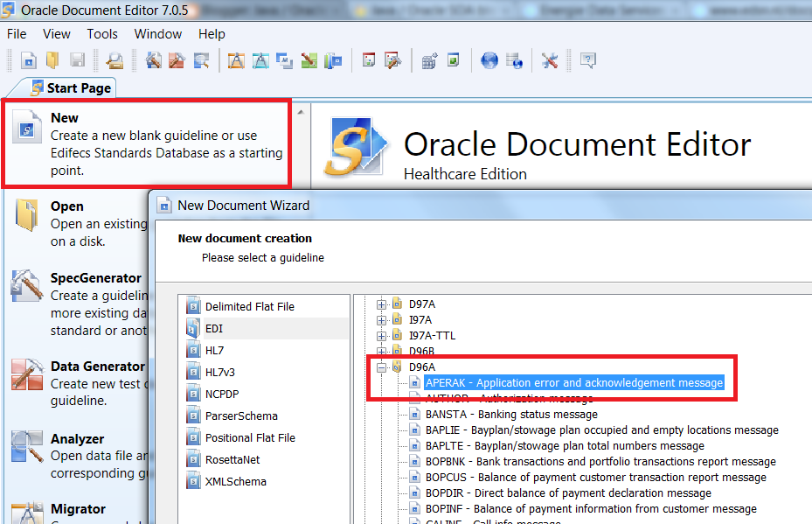Viewport: 812px width, 524px height.
Task: Select Delimited Flat File guideline type
Action: [x=250, y=307]
